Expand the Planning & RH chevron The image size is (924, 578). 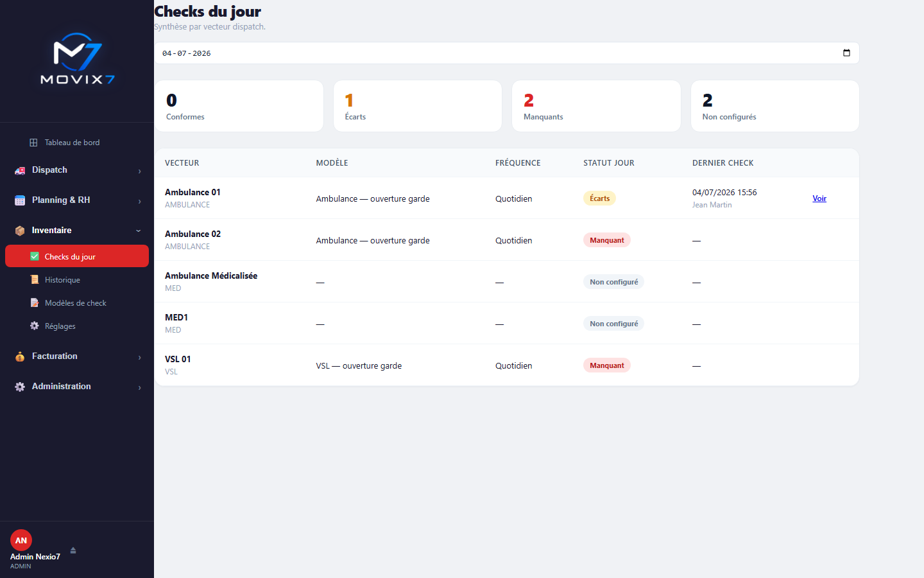pos(139,201)
